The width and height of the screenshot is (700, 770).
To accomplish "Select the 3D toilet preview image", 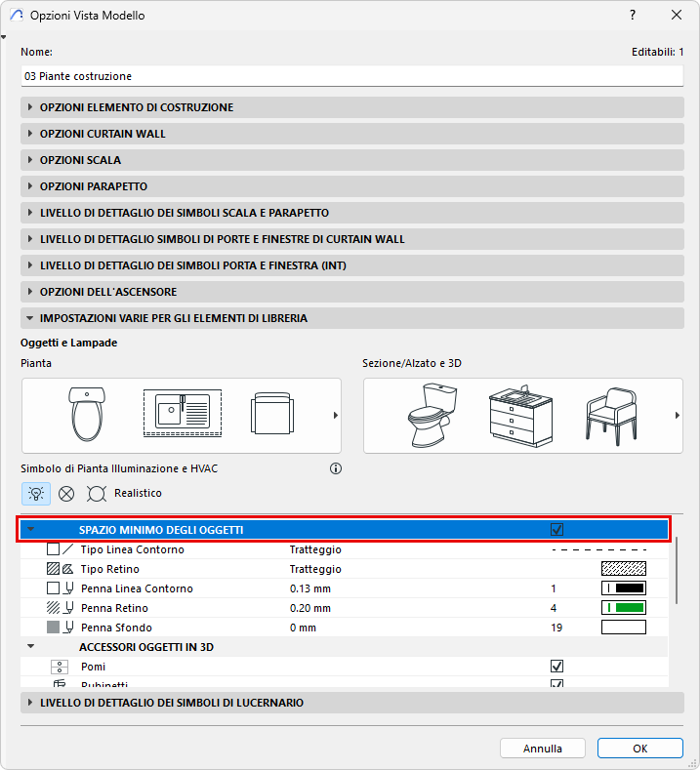I will [432, 416].
